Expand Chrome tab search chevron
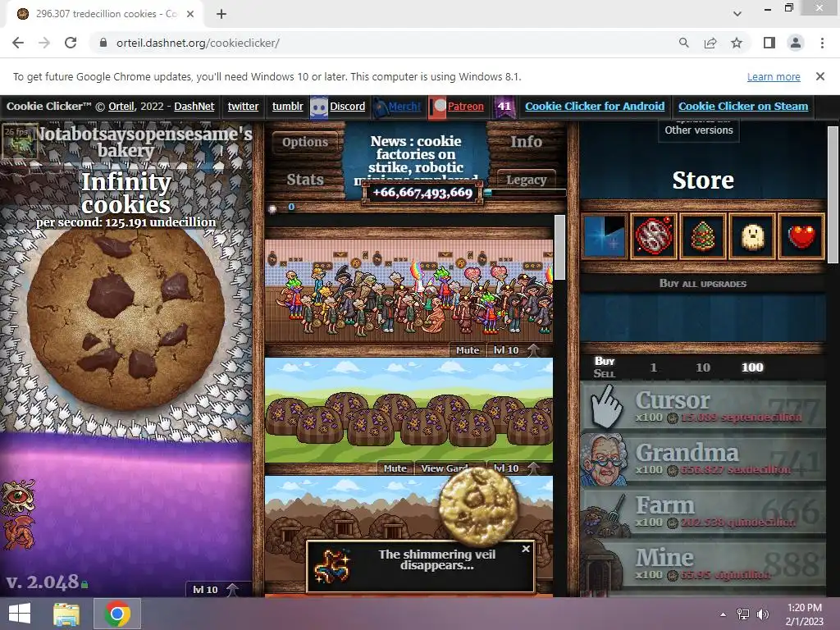The height and width of the screenshot is (630, 840). point(737,14)
